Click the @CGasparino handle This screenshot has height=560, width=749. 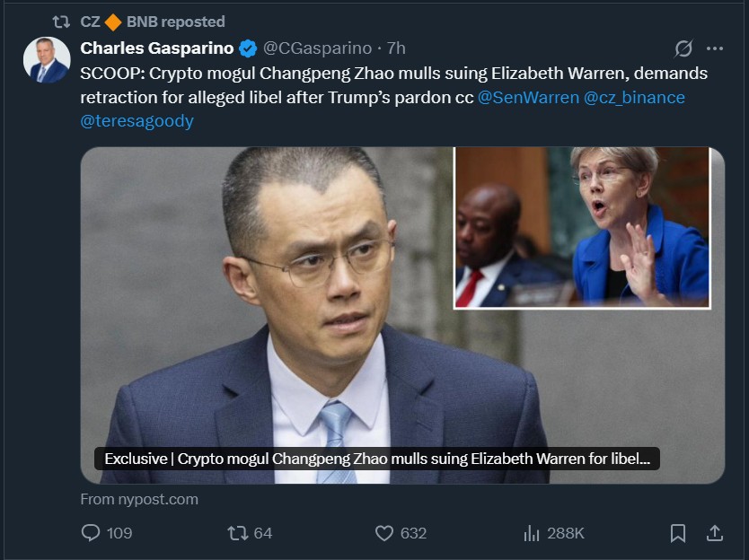pyautogui.click(x=316, y=48)
